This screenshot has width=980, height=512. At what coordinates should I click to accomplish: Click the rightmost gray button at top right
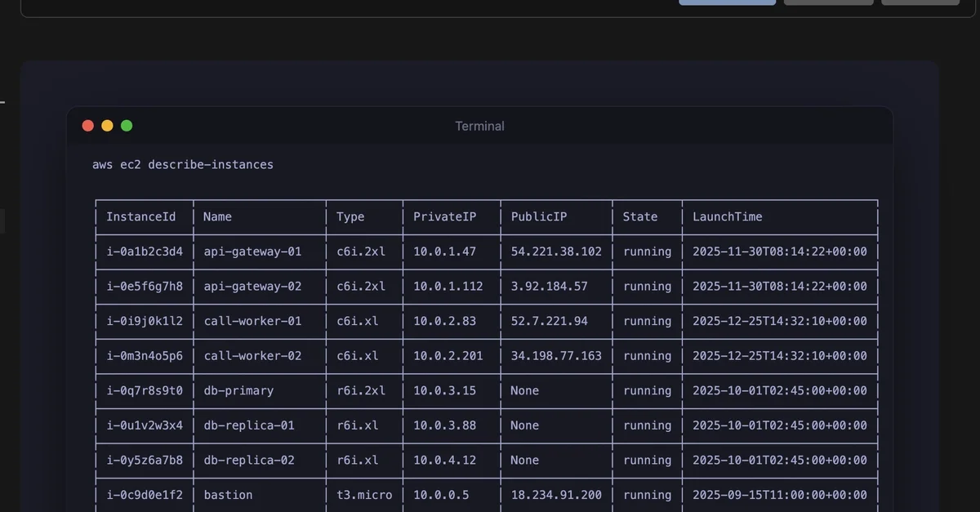920,2
